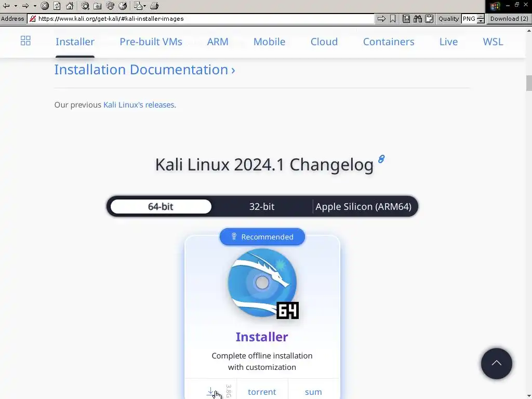Click the Print toolbar icon
532x399 pixels.
pyautogui.click(x=154, y=6)
